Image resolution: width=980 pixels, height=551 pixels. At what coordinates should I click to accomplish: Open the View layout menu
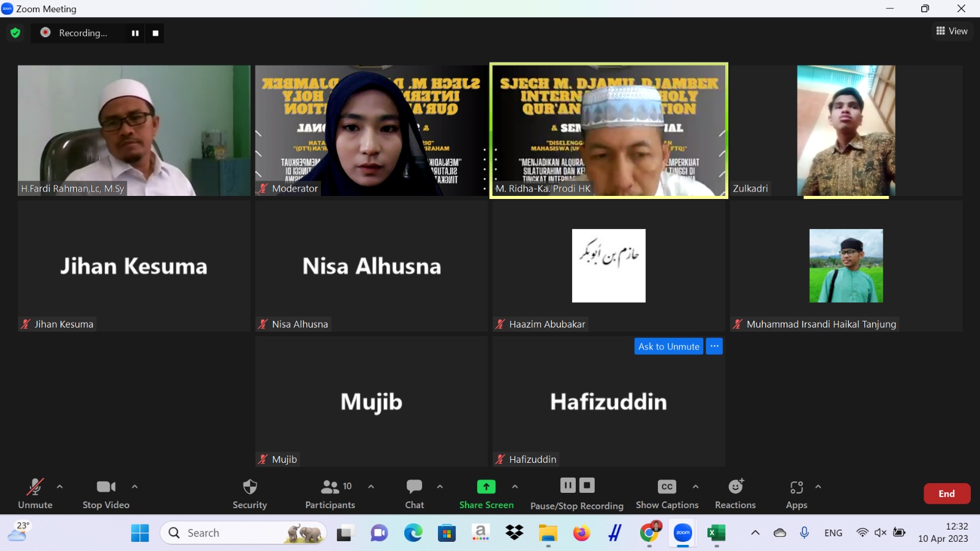952,31
